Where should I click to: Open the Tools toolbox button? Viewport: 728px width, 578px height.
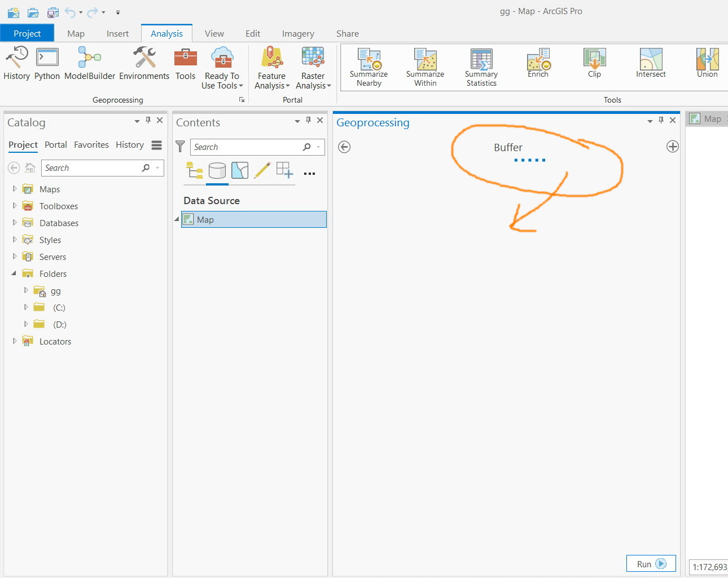click(x=185, y=64)
